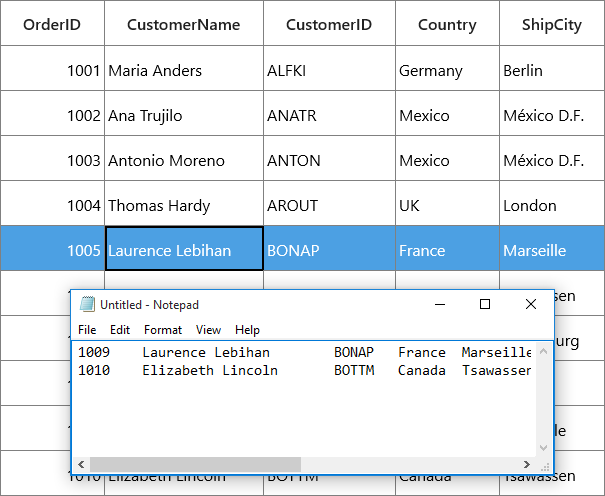Screen dimensions: 605x496
Task: Click the horizontal scrollbar thumb in Notepad
Action: pos(195,464)
